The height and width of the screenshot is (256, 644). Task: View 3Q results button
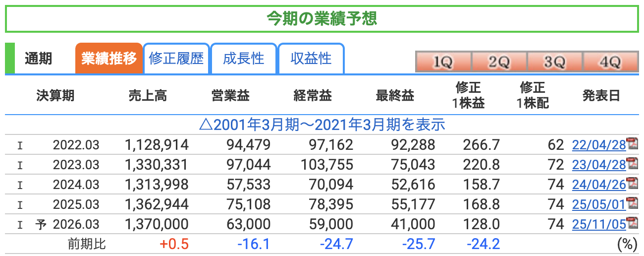(554, 62)
